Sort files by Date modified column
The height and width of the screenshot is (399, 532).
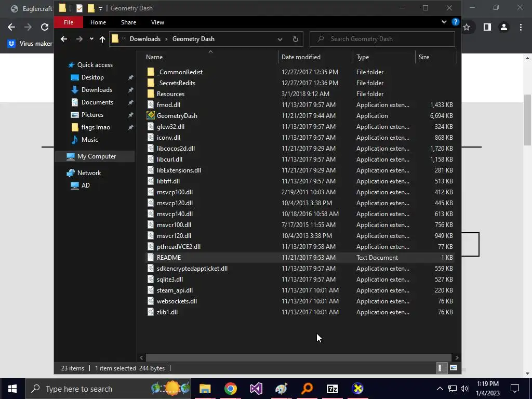(x=301, y=57)
